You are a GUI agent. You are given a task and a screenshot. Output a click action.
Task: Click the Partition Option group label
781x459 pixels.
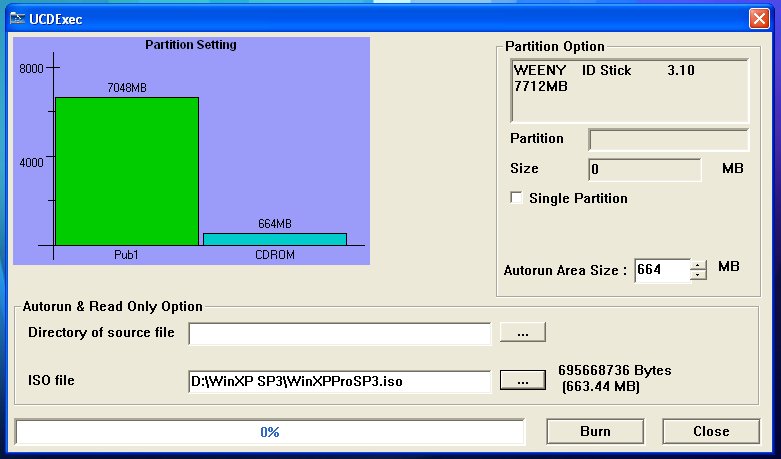click(555, 46)
